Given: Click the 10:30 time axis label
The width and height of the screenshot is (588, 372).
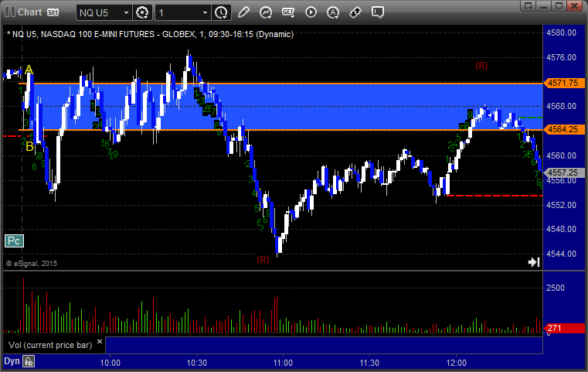Looking at the screenshot, I should [197, 363].
